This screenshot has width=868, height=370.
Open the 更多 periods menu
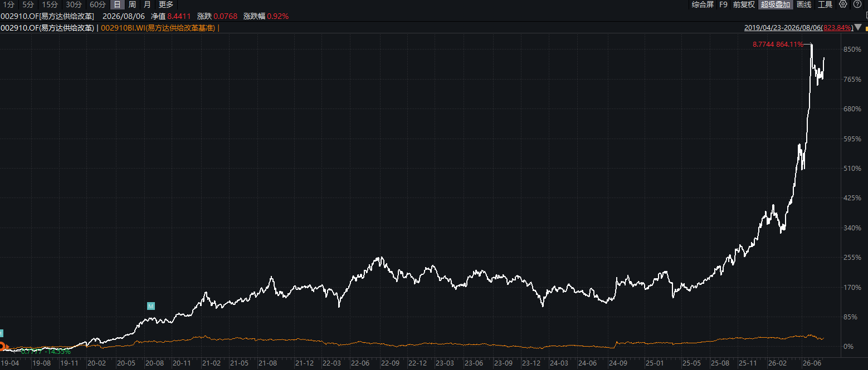166,4
